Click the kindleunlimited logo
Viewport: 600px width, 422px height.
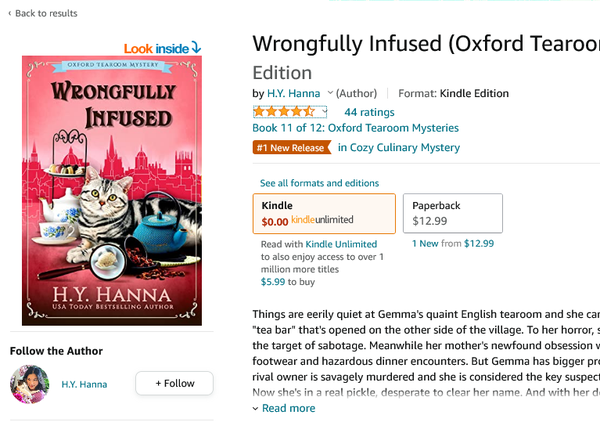(x=322, y=219)
